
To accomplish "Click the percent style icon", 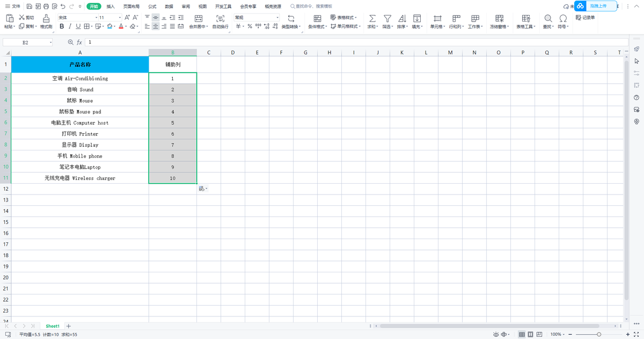I will coord(250,26).
